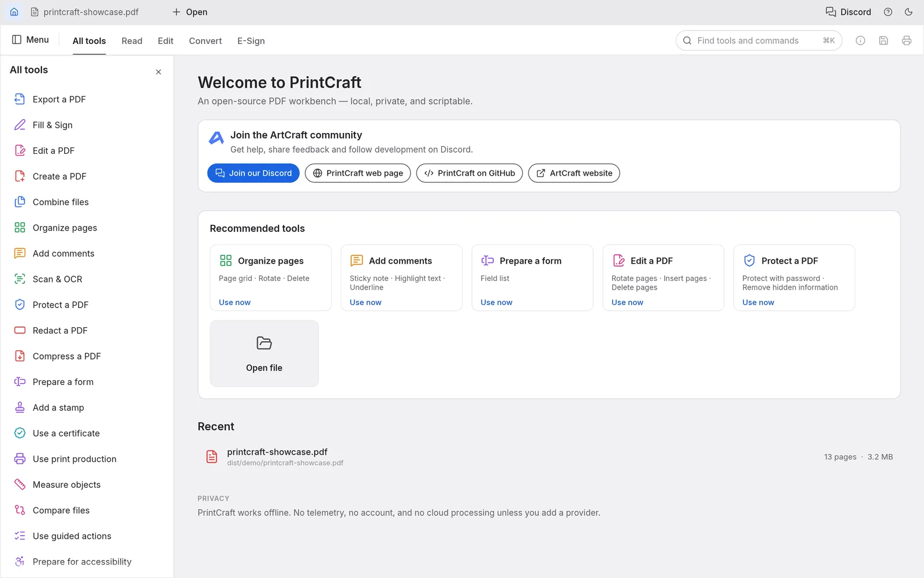
Task: Click the Compress a PDF icon
Action: pyautogui.click(x=20, y=356)
